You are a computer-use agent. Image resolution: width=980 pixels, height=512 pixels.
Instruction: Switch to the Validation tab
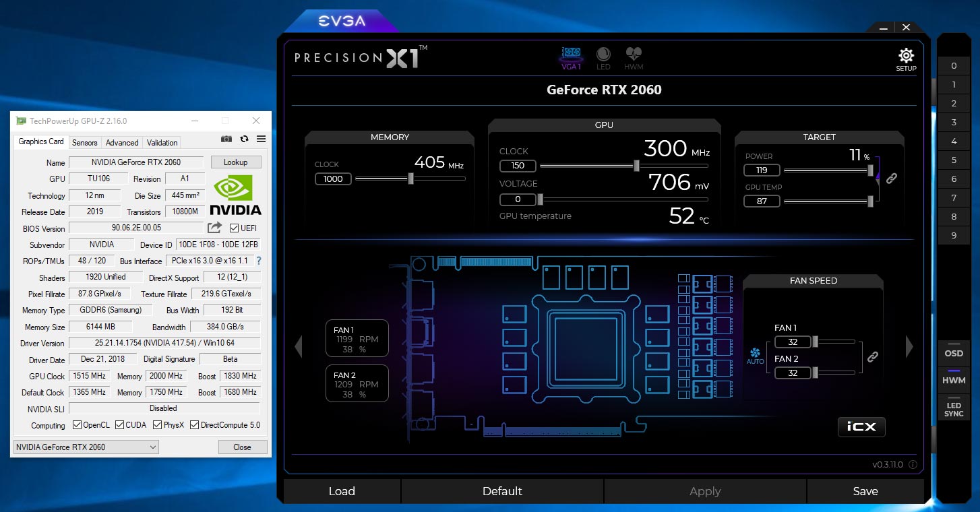(x=162, y=142)
